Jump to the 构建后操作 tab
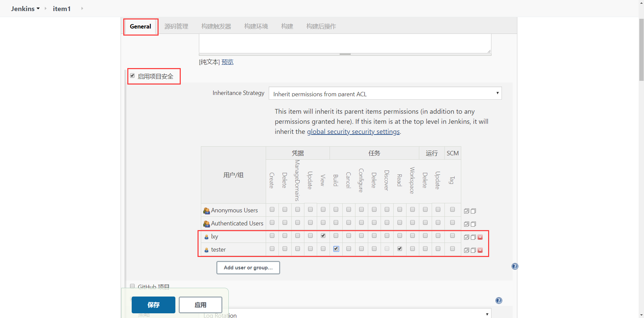644x318 pixels. 321,26
